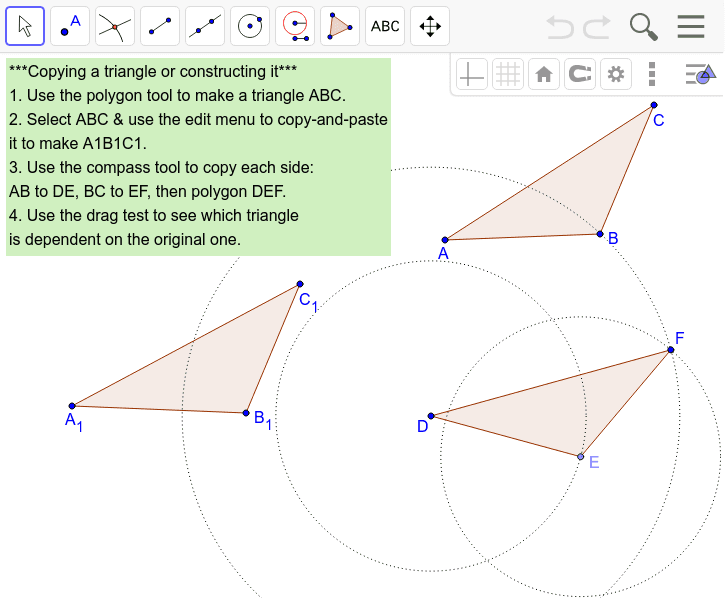Image resolution: width=725 pixels, height=600 pixels.
Task: Click point F of triangle DEF
Action: (x=671, y=350)
